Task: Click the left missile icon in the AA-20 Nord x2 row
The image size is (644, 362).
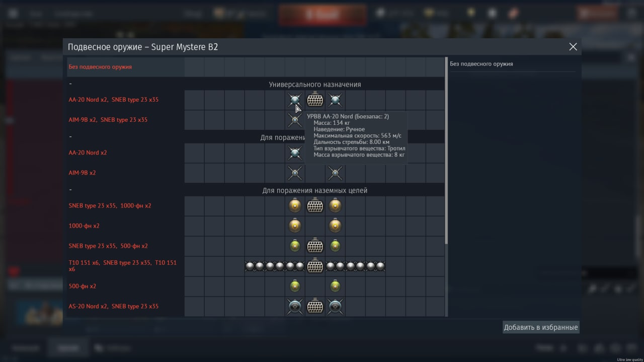Action: point(295,153)
